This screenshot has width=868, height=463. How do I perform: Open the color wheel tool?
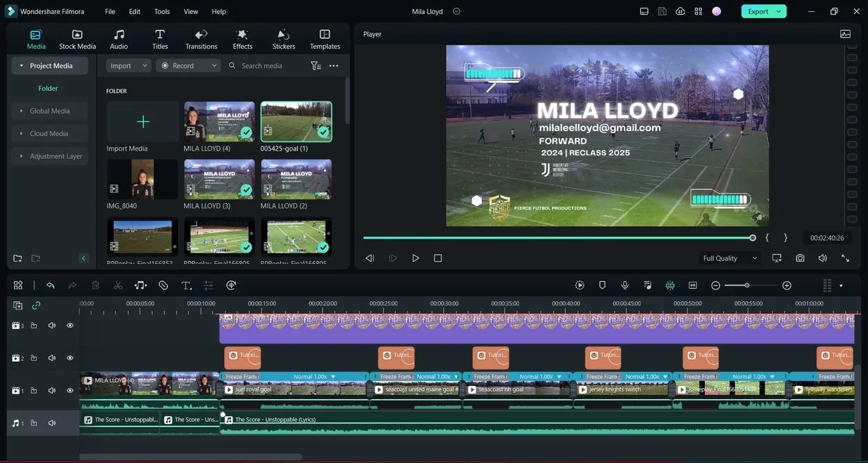pyautogui.click(x=231, y=285)
